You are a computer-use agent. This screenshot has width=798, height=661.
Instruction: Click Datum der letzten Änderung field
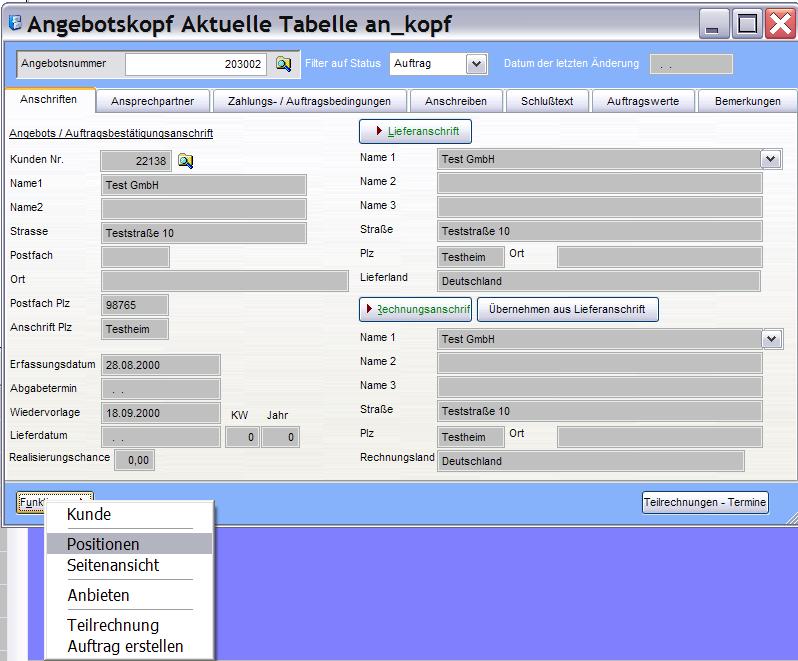[691, 65]
